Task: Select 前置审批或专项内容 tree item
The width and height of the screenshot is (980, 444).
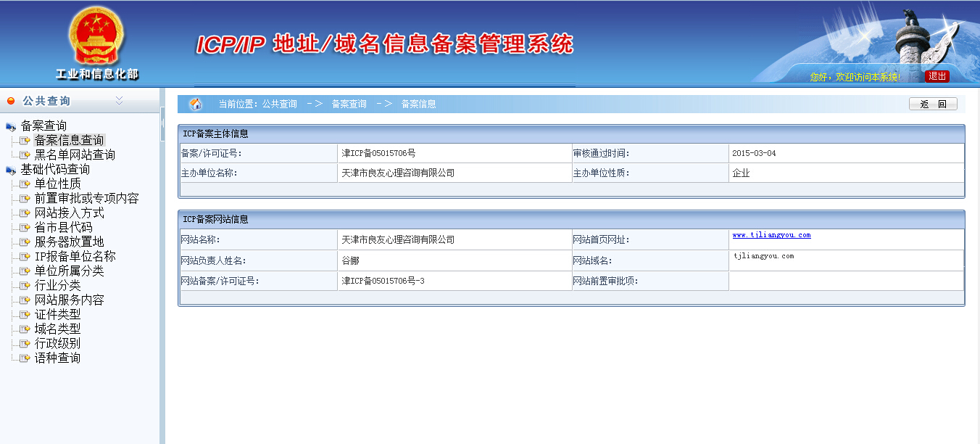Action: tap(86, 198)
